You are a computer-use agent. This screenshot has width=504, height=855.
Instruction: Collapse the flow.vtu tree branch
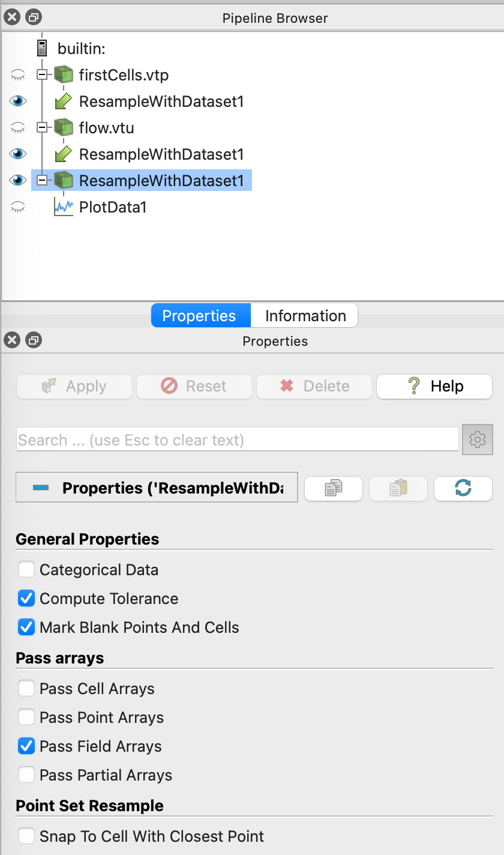click(x=41, y=128)
